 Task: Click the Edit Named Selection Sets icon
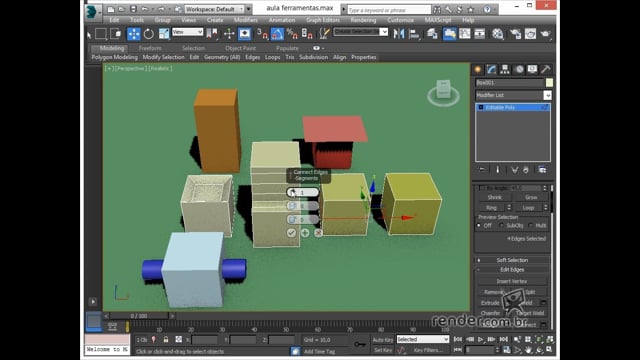(x=324, y=34)
